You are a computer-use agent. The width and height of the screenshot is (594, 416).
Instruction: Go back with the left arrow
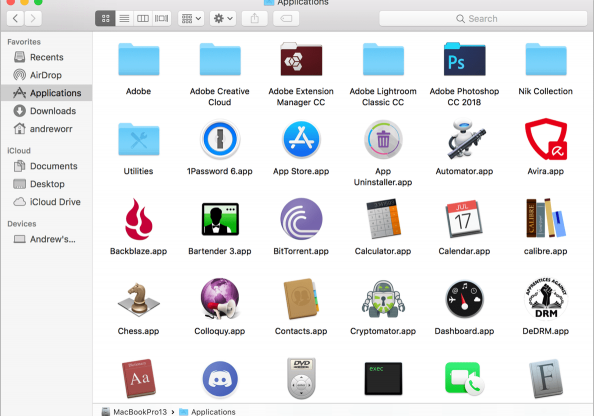[16, 18]
